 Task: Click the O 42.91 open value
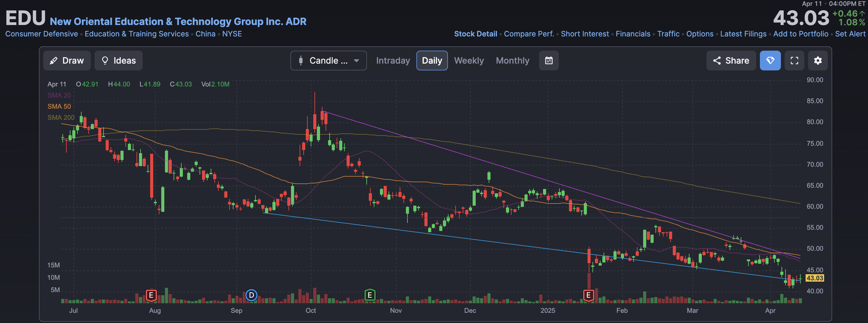87,84
